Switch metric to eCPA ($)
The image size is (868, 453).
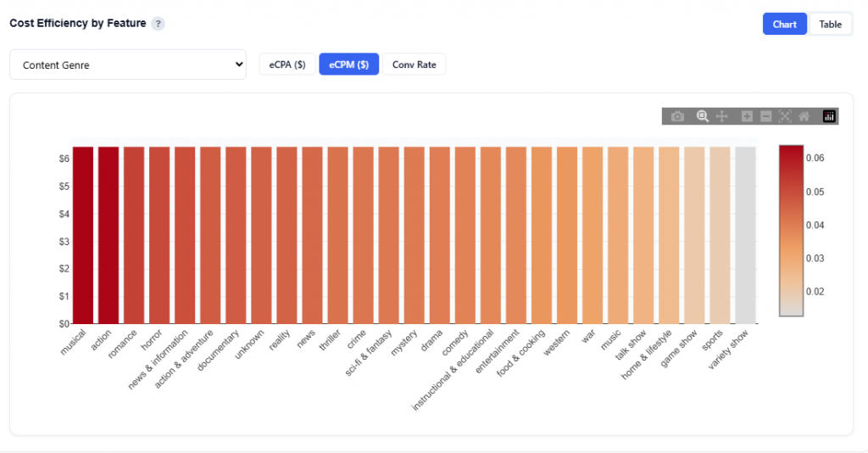[287, 64]
